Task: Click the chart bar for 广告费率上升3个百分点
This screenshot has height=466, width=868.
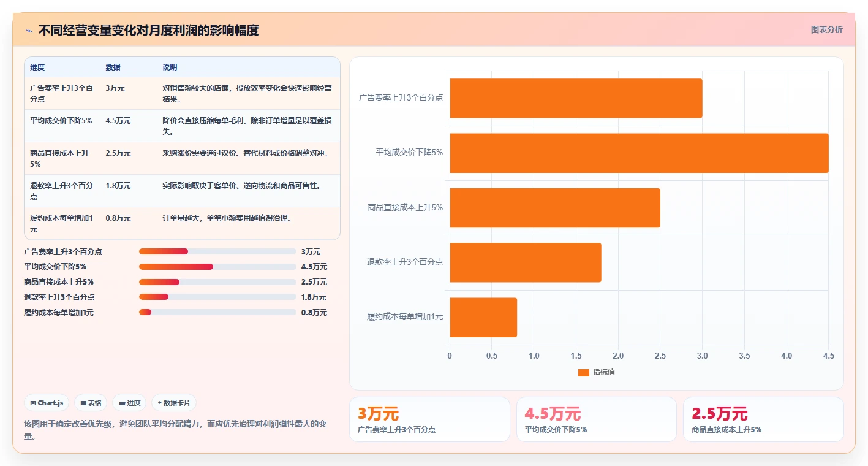Action: (x=576, y=98)
